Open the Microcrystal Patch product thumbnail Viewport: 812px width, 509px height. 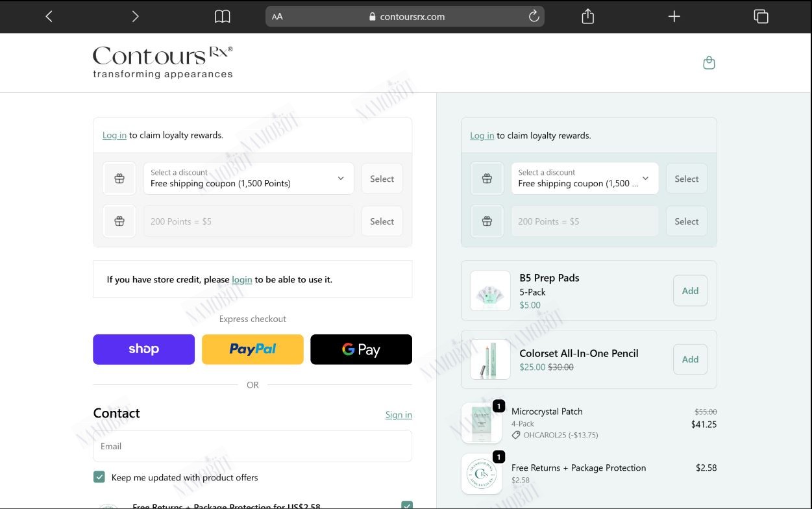(481, 423)
